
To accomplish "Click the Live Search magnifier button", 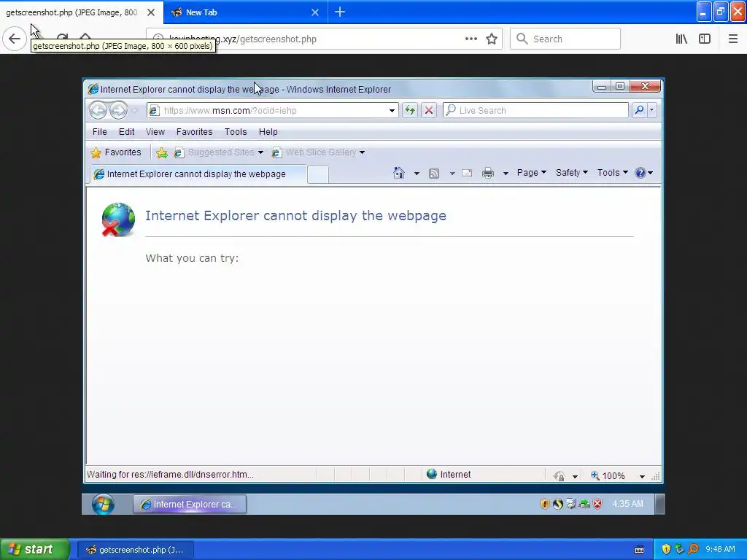I will pos(639,111).
